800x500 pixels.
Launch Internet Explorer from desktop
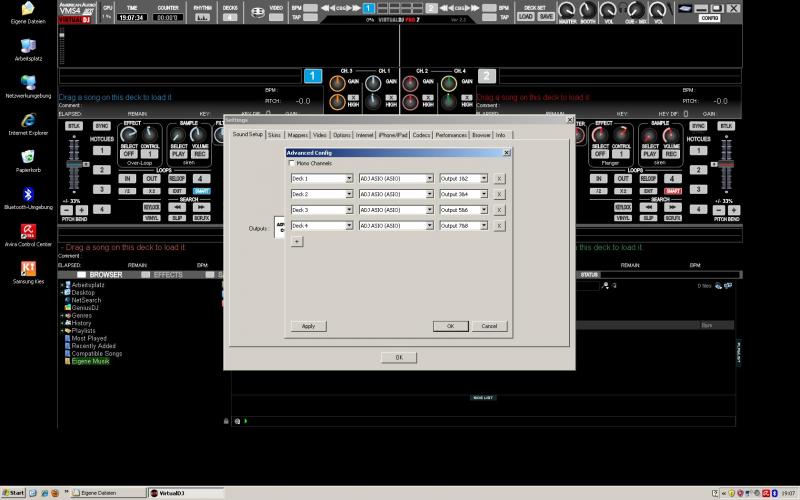tap(28, 124)
